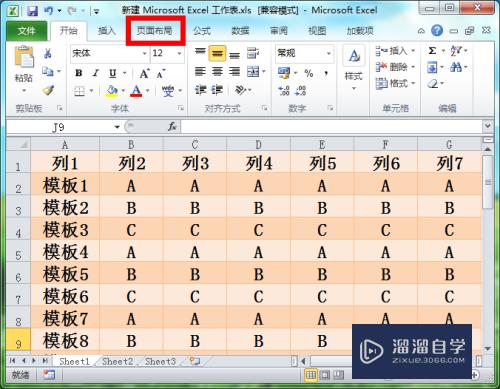Screen dimensions: 500x389
Task: Select the Sheet3 worksheet tab
Action: [x=160, y=361]
